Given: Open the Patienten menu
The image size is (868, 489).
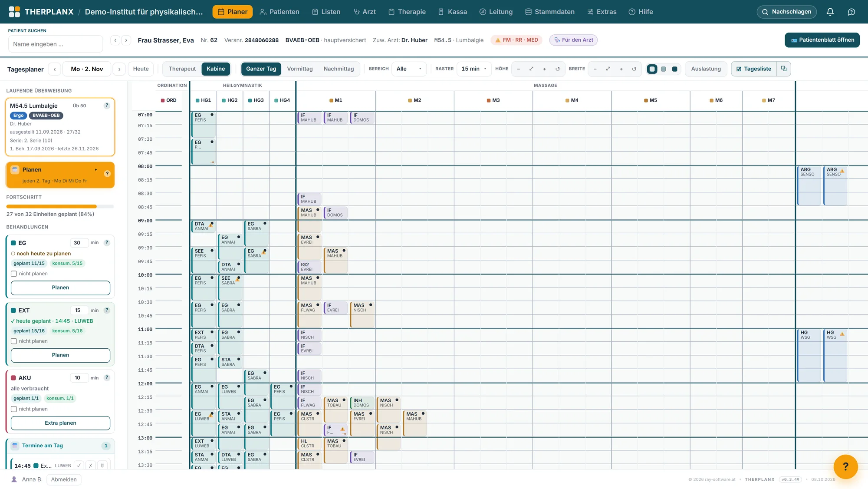Looking at the screenshot, I should click(279, 12).
